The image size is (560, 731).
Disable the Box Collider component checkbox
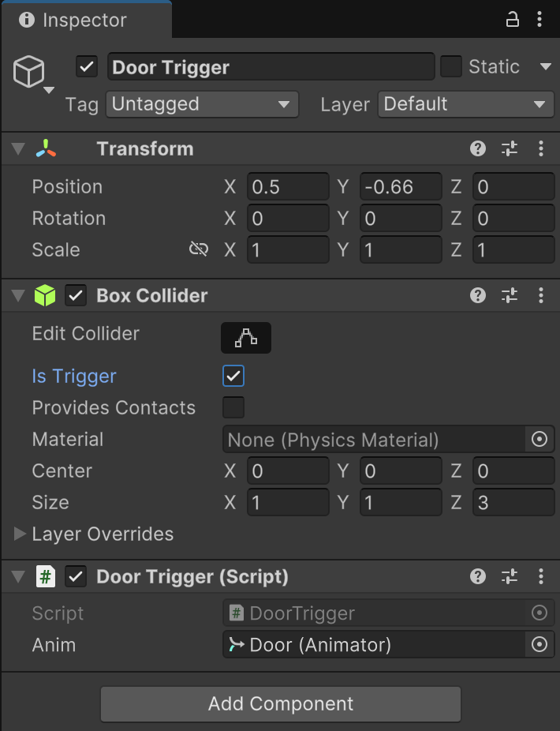pos(76,295)
